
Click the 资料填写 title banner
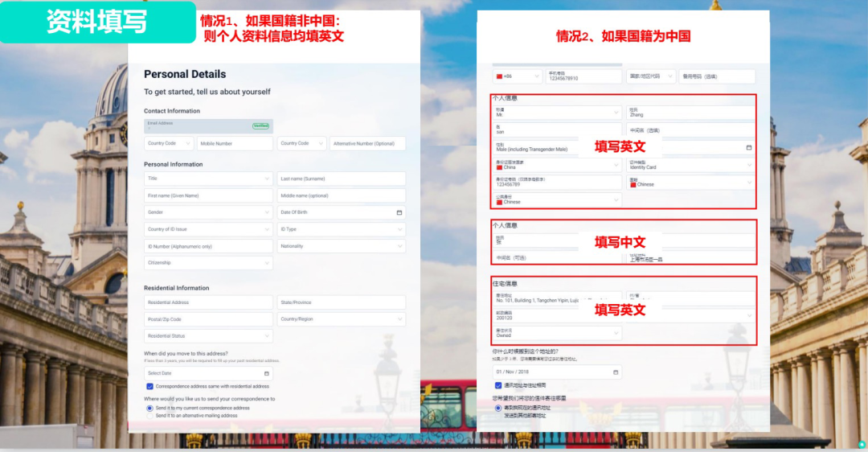point(97,23)
